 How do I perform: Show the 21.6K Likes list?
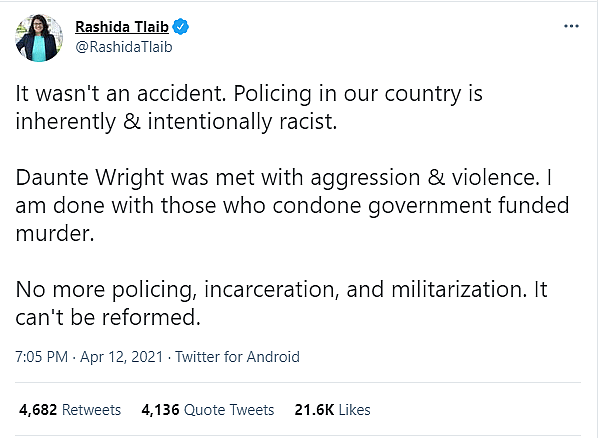(332, 409)
